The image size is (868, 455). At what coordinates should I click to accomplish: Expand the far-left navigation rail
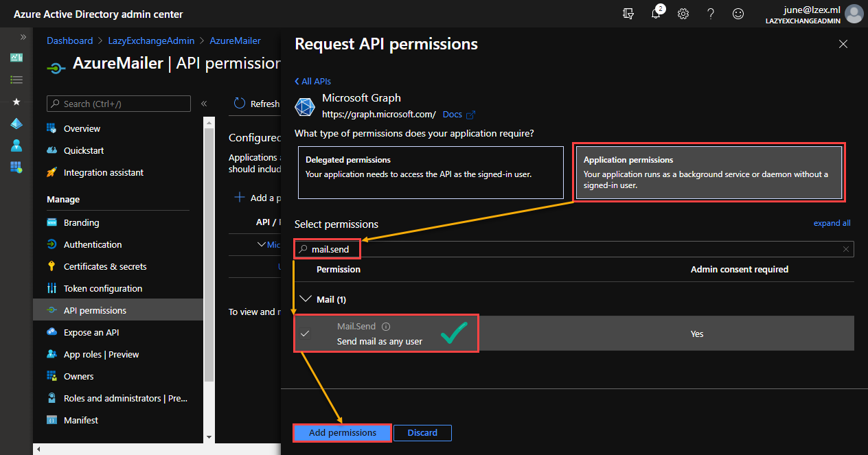pyautogui.click(x=23, y=37)
